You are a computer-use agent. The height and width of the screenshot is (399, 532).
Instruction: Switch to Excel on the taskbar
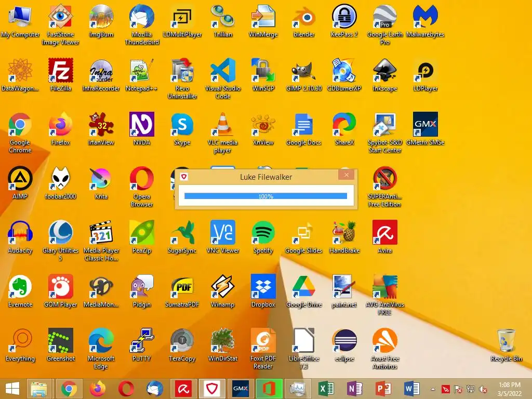click(x=326, y=389)
